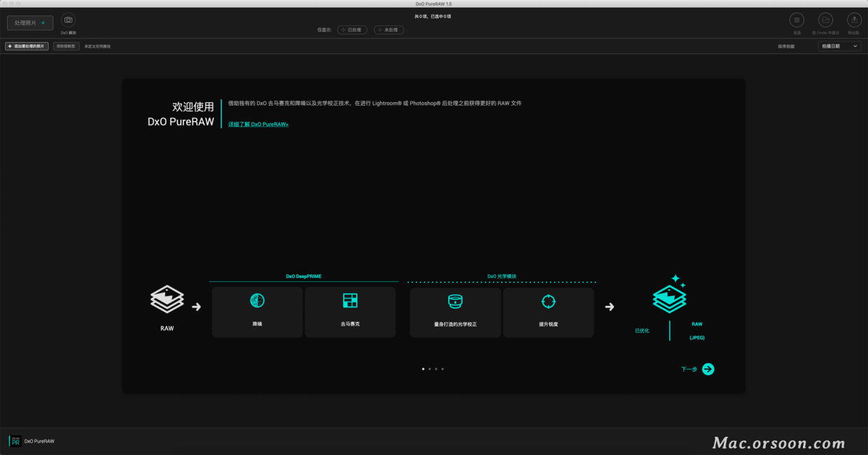Click the 提升锐度 sharpness target icon
868x455 pixels.
tap(548, 301)
